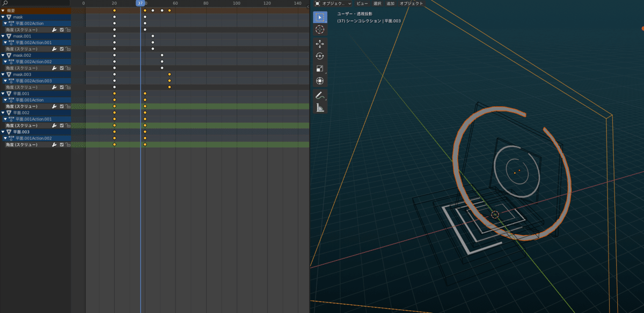
Task: Toggle mute checkbox in mask's 角度 row
Action: pyautogui.click(x=62, y=30)
